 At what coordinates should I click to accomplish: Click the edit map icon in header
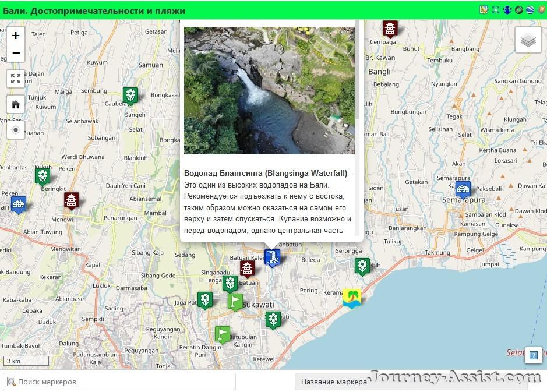[x=484, y=10]
